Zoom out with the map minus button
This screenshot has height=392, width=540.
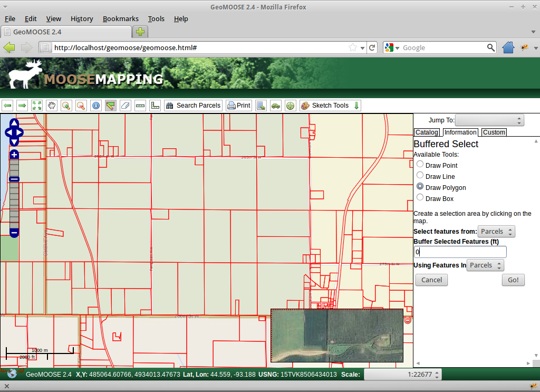pyautogui.click(x=14, y=233)
